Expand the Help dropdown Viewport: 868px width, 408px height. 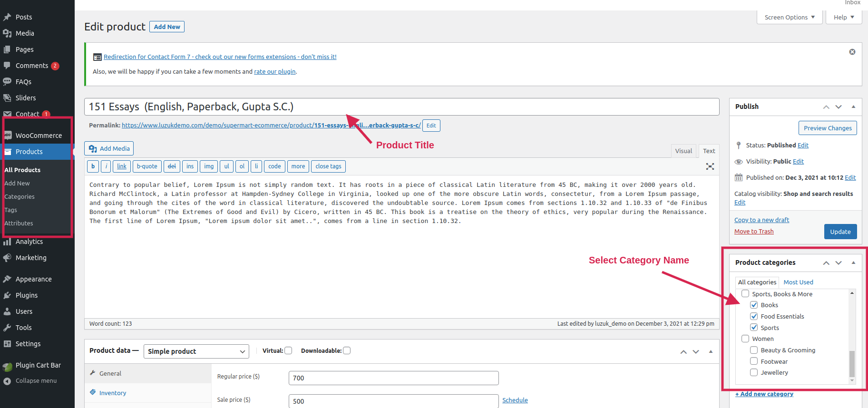[844, 17]
